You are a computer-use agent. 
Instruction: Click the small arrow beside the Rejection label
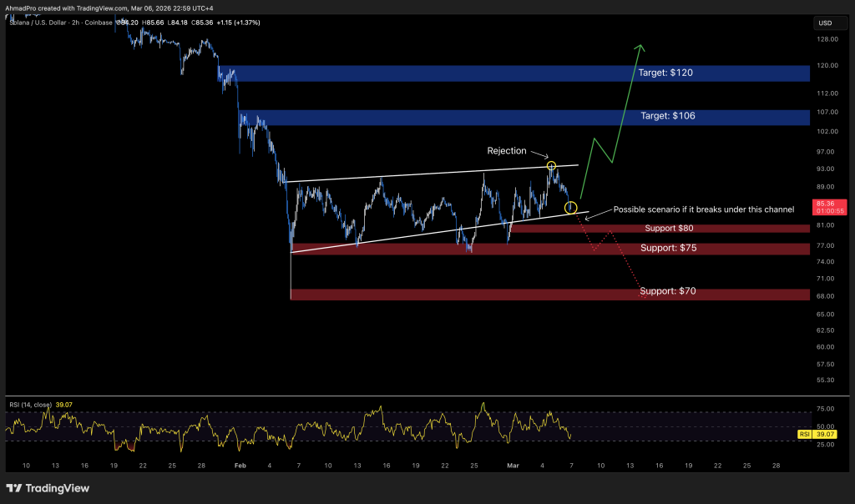[539, 154]
